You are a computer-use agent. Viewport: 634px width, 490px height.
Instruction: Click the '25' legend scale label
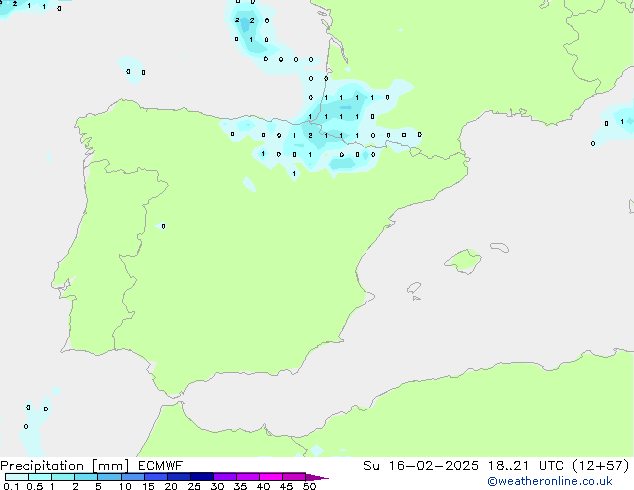194,486
